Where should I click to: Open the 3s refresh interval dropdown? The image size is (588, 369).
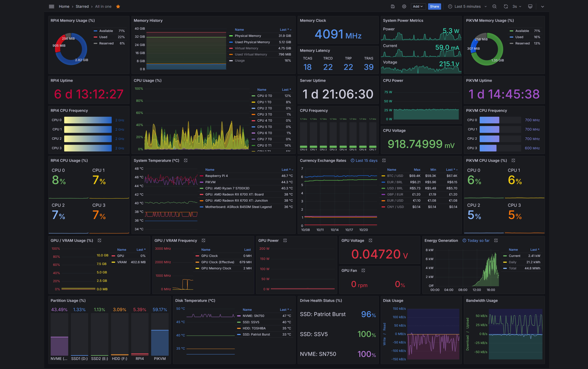pyautogui.click(x=517, y=7)
